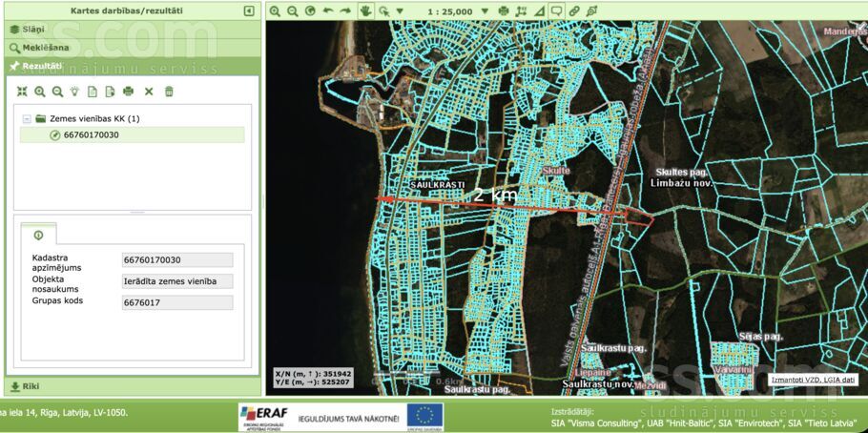Collapse the Kartes darbības side panel
This screenshot has width=868, height=433.
(249, 10)
